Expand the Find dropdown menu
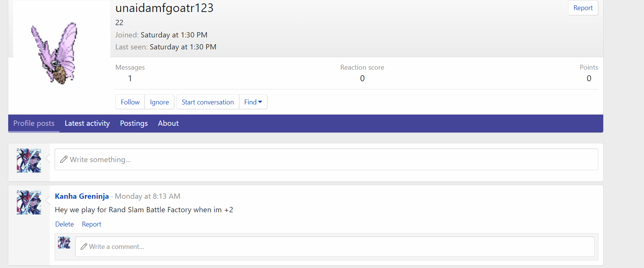 [x=253, y=102]
